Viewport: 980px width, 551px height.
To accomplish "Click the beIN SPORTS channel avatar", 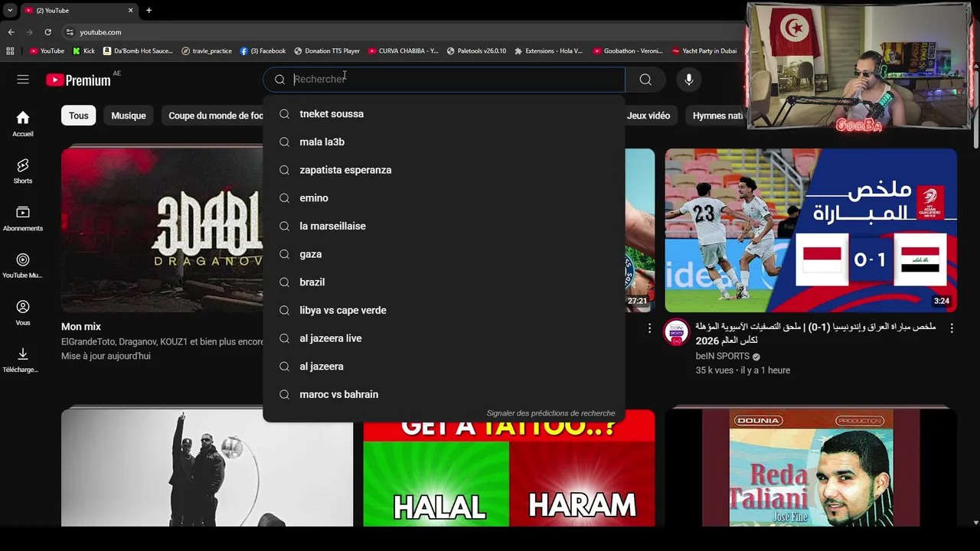I will (x=676, y=332).
